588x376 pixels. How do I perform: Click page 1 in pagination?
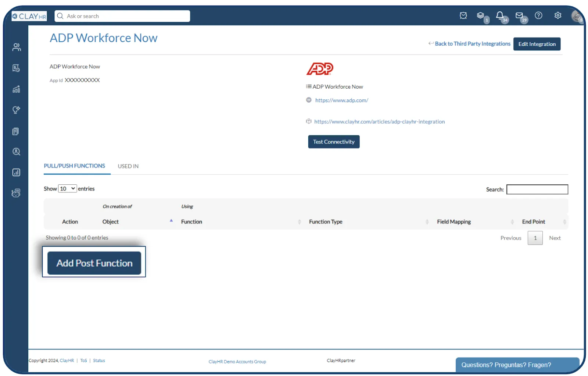point(535,238)
